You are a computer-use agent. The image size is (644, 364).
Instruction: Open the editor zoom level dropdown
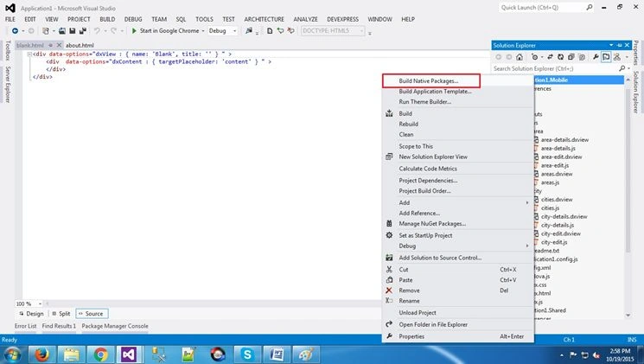[x=29, y=303]
